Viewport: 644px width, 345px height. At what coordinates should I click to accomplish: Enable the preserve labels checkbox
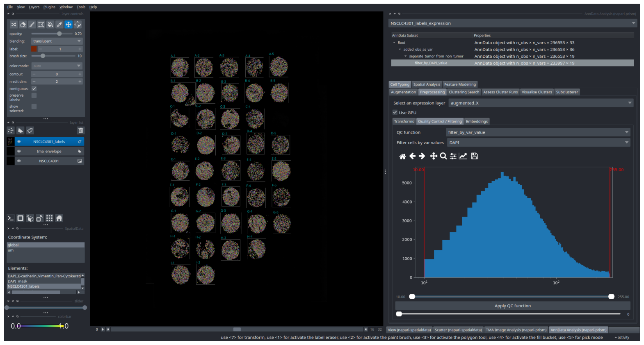coord(34,95)
